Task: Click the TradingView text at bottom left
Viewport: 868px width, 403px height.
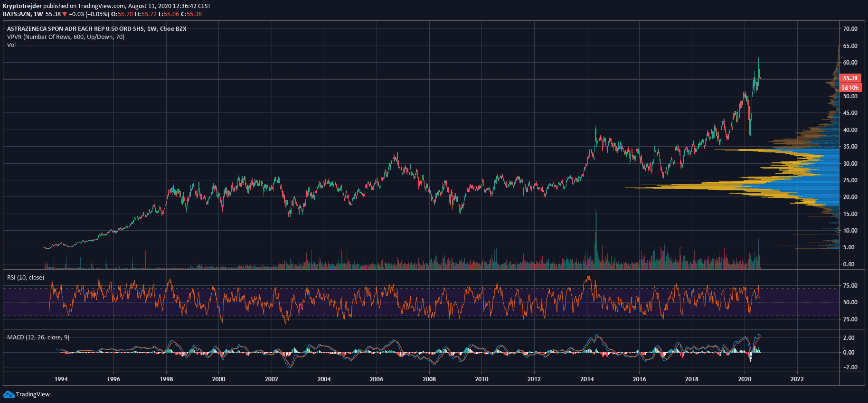Action: point(33,394)
